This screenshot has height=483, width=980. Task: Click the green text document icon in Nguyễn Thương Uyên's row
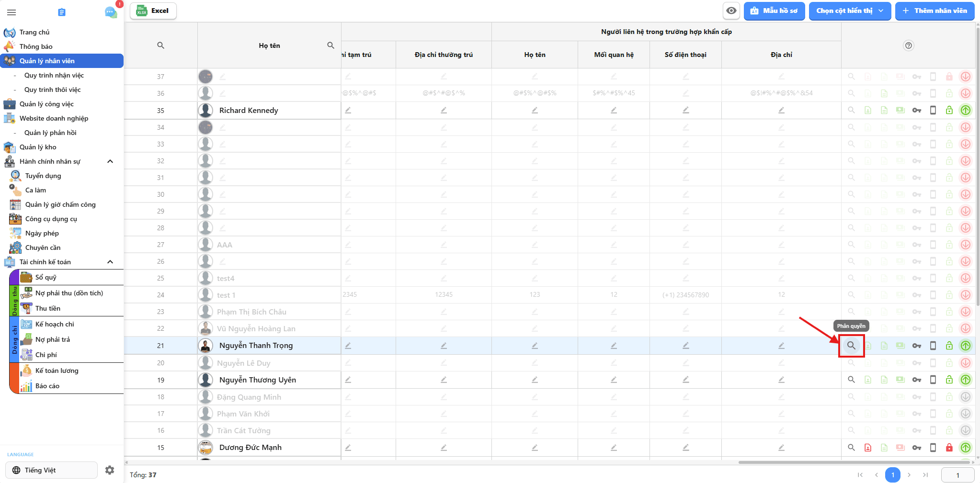[884, 380]
